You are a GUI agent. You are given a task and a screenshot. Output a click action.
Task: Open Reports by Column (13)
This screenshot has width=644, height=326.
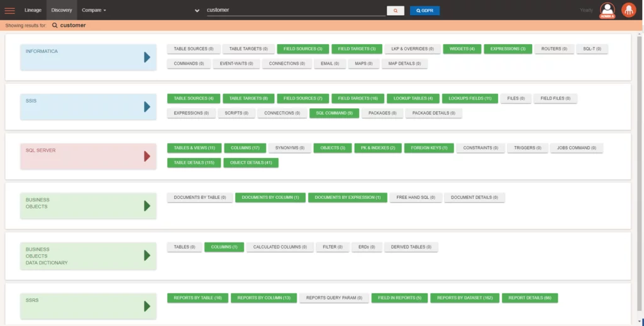[264, 298]
